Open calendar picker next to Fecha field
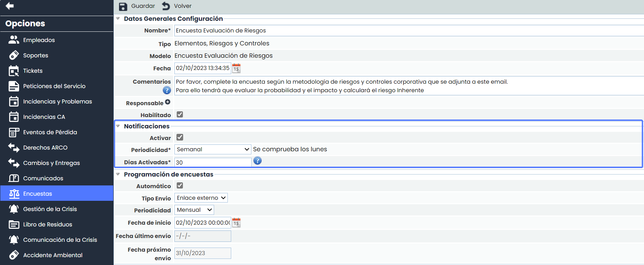Viewport: 644px width, 265px height. tap(236, 68)
